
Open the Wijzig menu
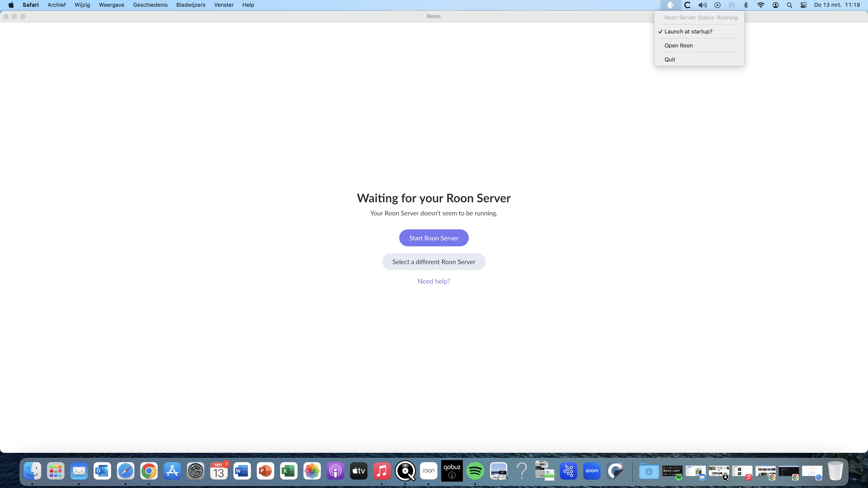point(82,5)
